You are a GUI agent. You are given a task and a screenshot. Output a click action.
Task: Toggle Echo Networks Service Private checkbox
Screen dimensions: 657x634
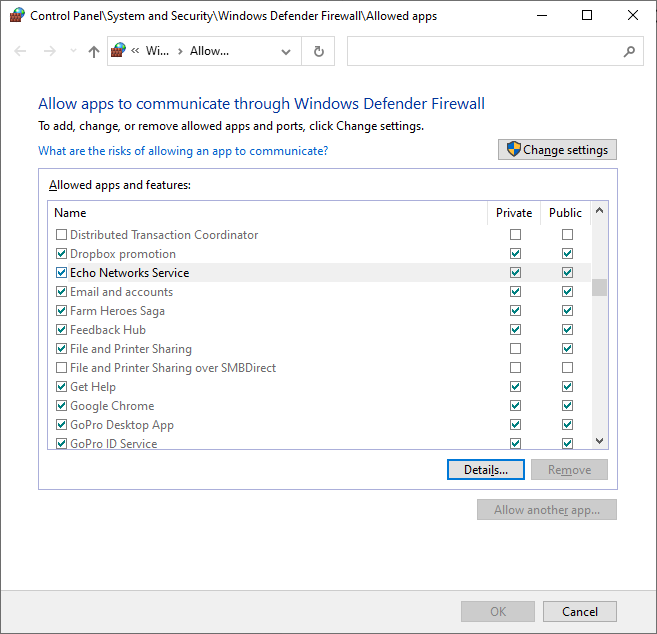pos(515,272)
